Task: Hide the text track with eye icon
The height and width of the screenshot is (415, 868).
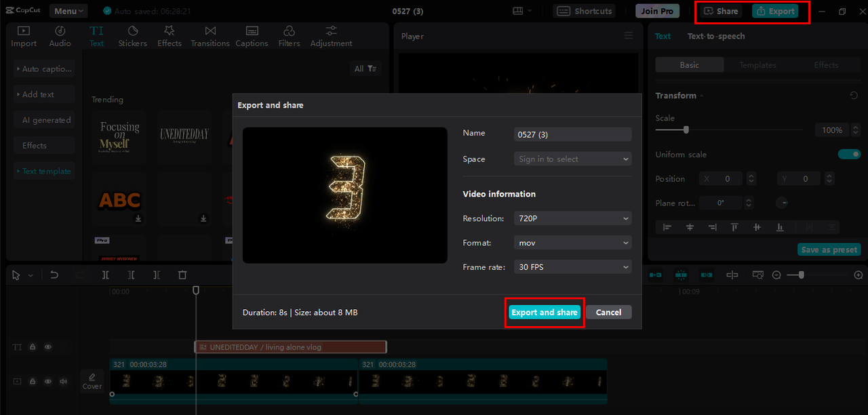Action: click(x=48, y=347)
